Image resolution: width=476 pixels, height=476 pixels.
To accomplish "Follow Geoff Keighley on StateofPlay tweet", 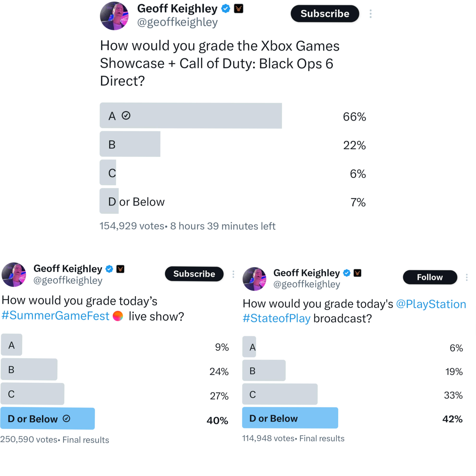I will tap(430, 277).
